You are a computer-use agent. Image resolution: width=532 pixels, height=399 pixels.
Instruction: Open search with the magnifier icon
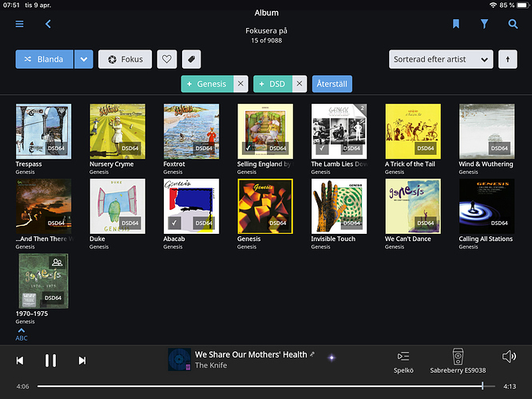(x=513, y=24)
